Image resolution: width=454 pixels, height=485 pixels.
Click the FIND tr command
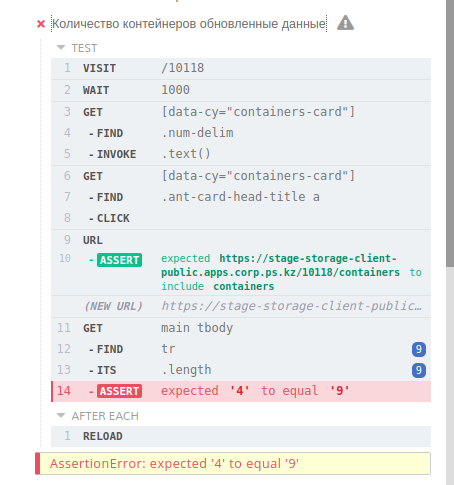coord(241,349)
